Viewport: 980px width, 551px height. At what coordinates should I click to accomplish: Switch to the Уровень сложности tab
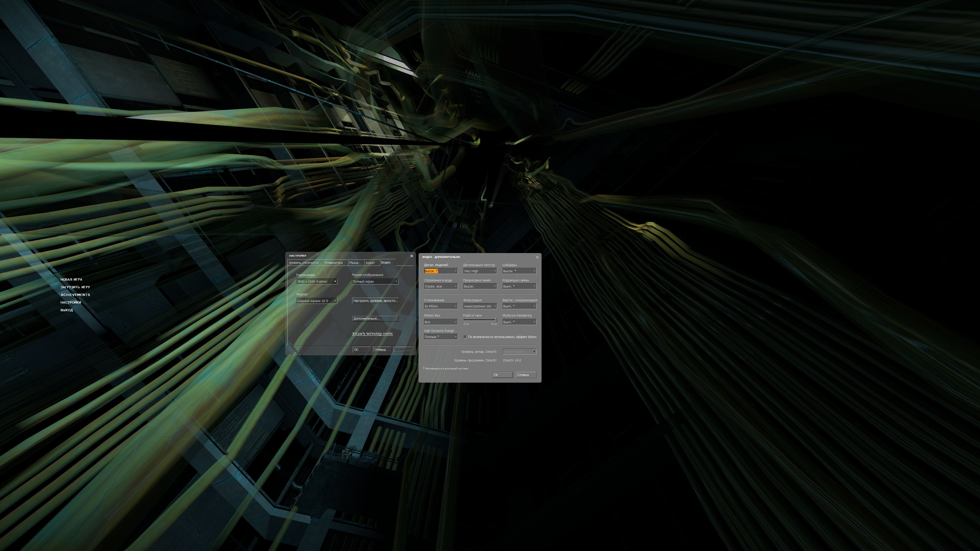coord(305,263)
